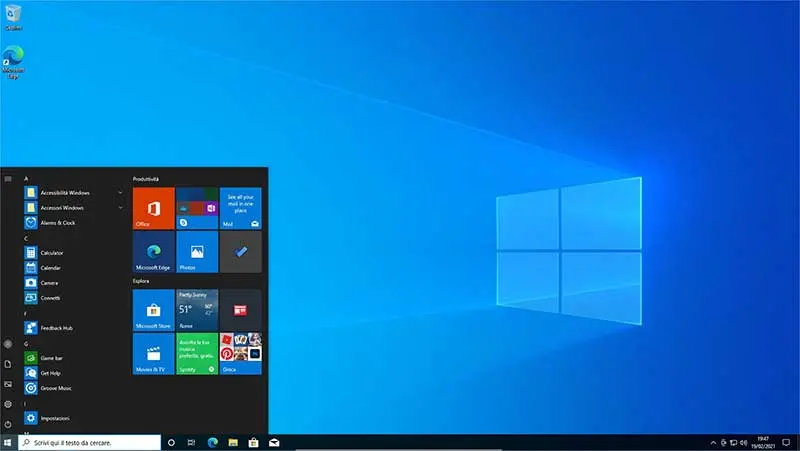Click the letter C header in app list
Image resolution: width=800 pixels, height=451 pixels.
(x=26, y=238)
